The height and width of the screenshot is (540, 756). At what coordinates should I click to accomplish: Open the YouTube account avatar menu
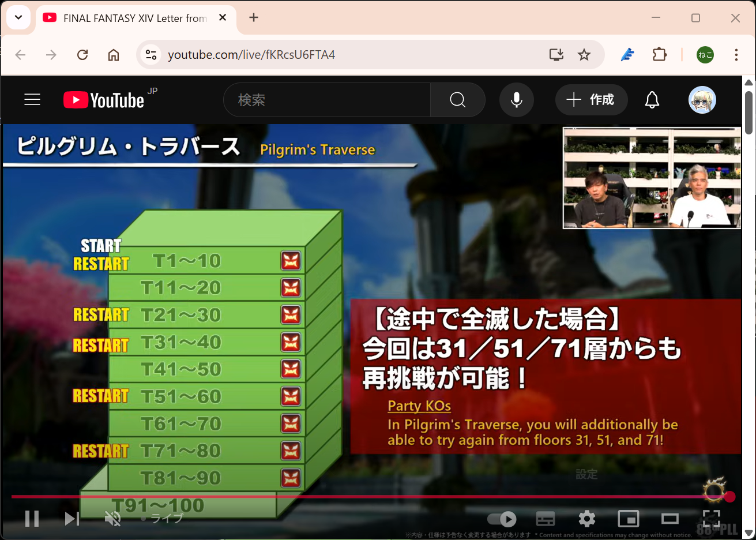(702, 100)
